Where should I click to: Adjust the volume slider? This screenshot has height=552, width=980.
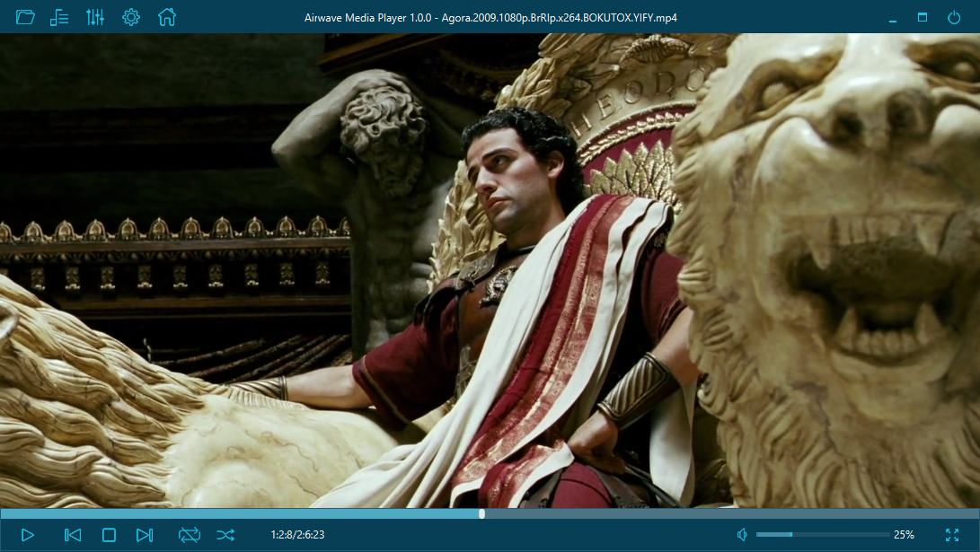click(823, 535)
